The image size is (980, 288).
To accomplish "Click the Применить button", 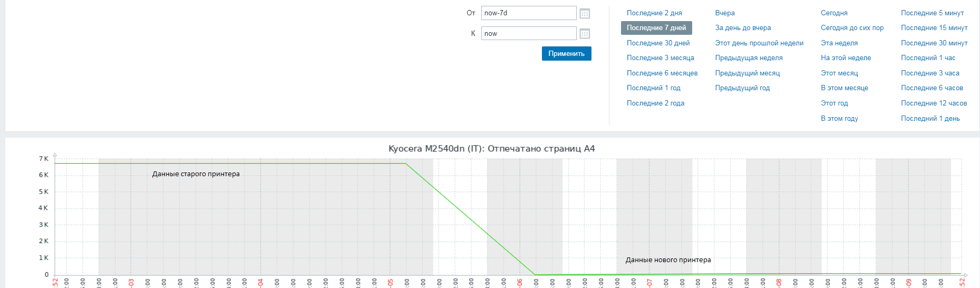I will [x=567, y=54].
